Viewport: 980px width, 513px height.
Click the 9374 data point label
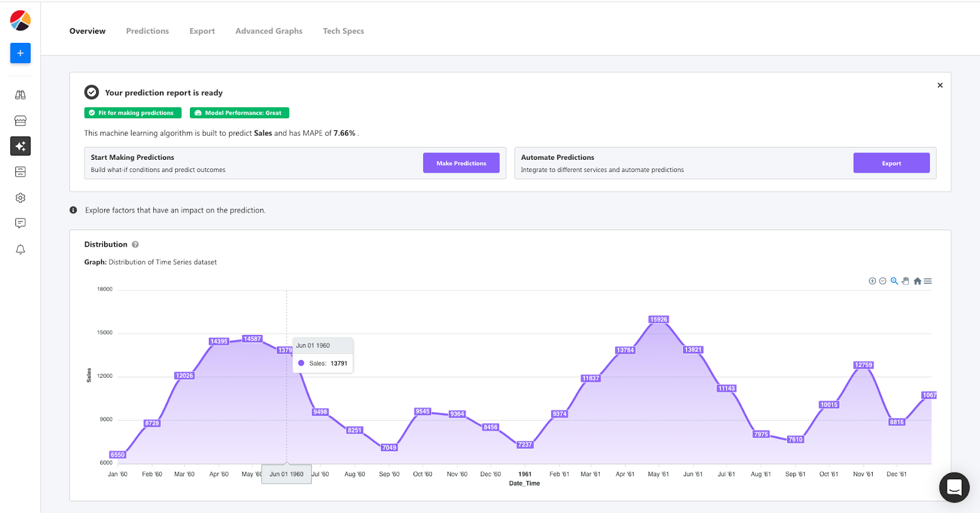point(560,414)
